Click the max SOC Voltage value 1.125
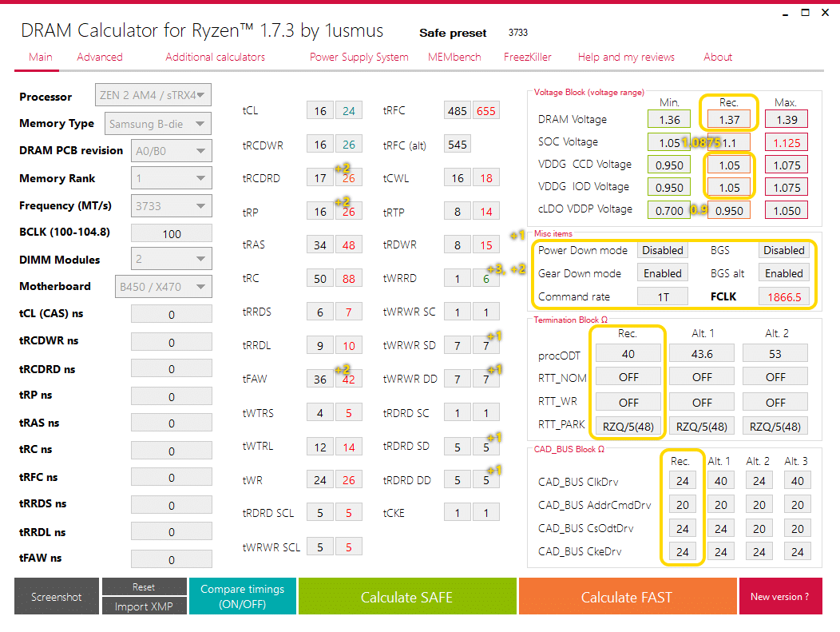 [x=786, y=142]
